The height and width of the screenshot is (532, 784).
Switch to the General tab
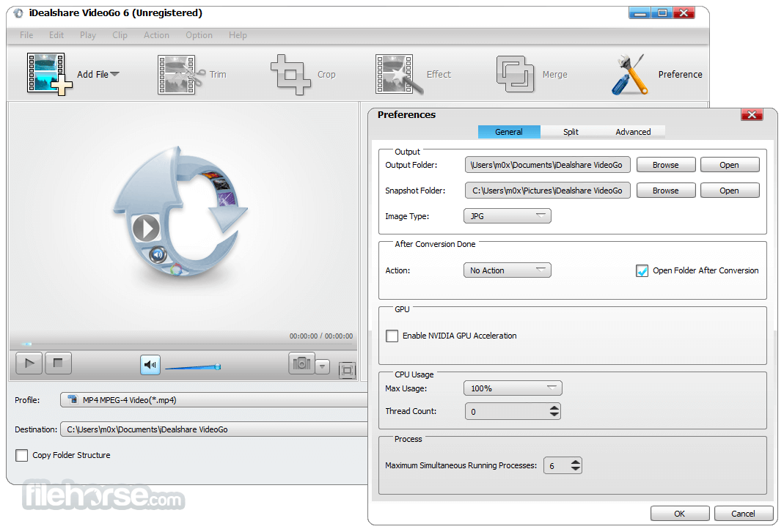[x=509, y=132]
